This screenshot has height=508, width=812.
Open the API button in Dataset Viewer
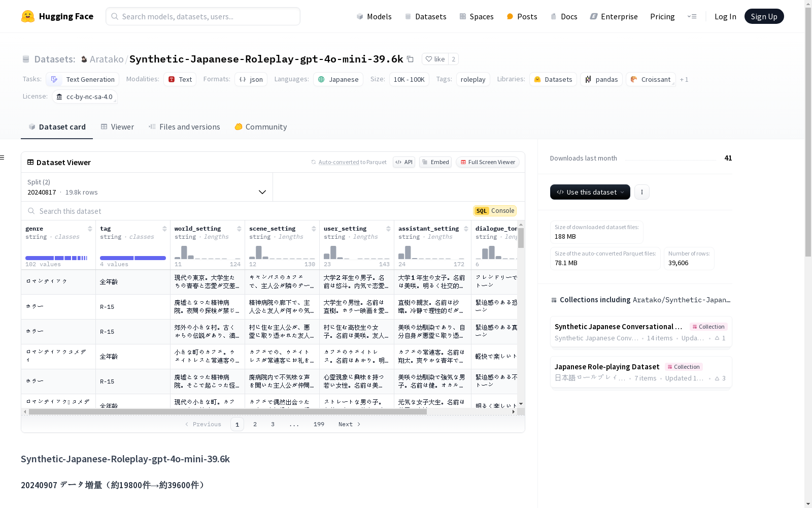[x=404, y=162]
